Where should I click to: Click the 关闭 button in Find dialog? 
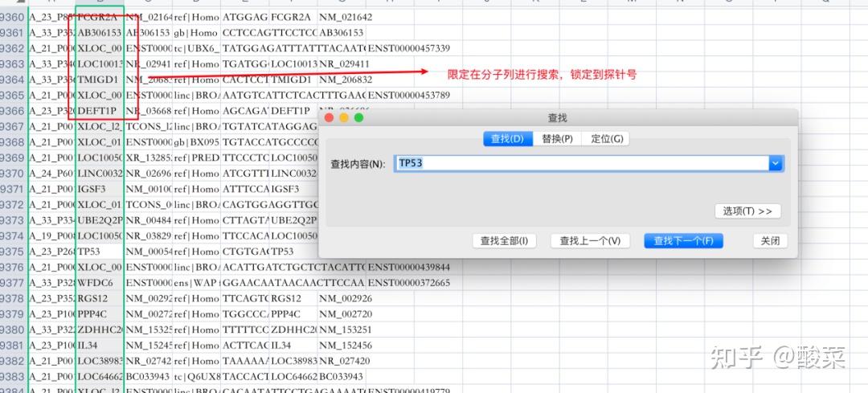coord(770,241)
